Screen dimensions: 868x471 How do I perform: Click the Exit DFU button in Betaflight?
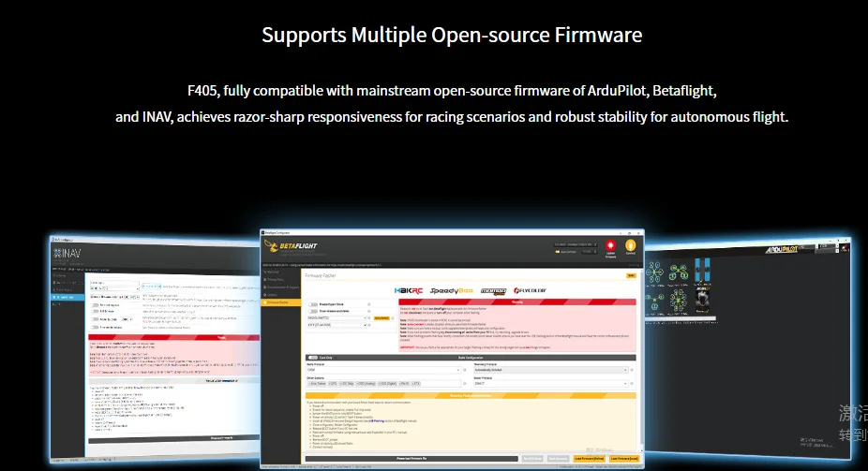(x=532, y=458)
